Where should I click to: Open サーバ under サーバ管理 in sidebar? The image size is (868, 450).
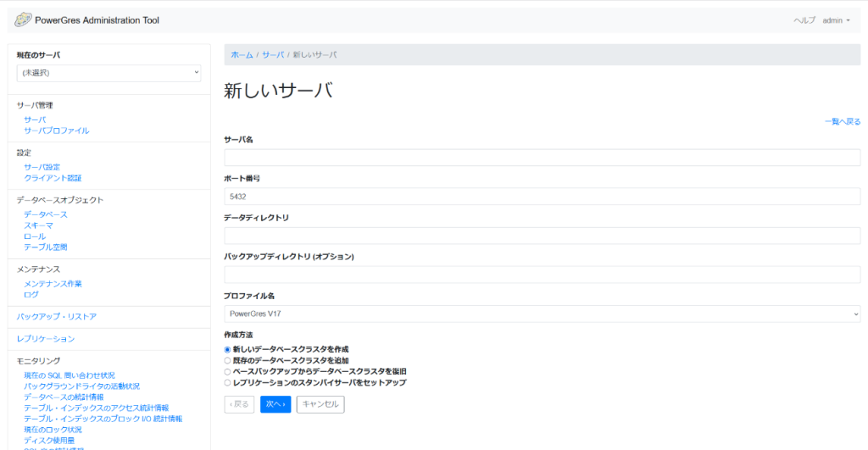coord(35,119)
